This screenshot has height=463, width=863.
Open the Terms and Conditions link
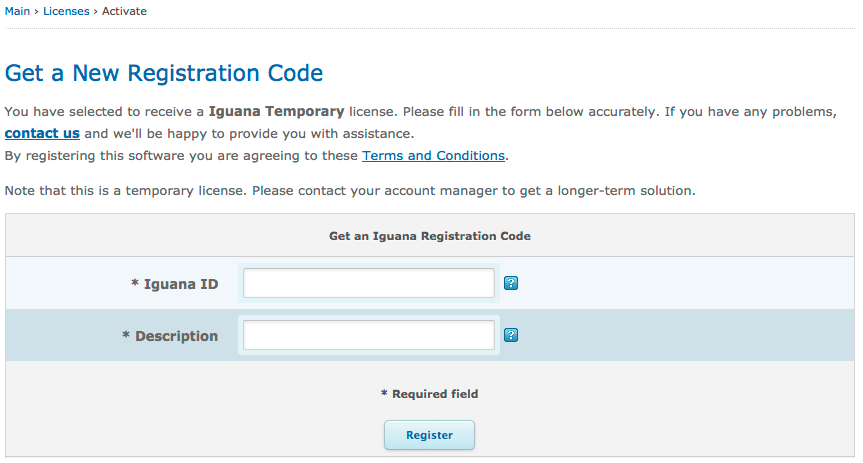tap(433, 155)
